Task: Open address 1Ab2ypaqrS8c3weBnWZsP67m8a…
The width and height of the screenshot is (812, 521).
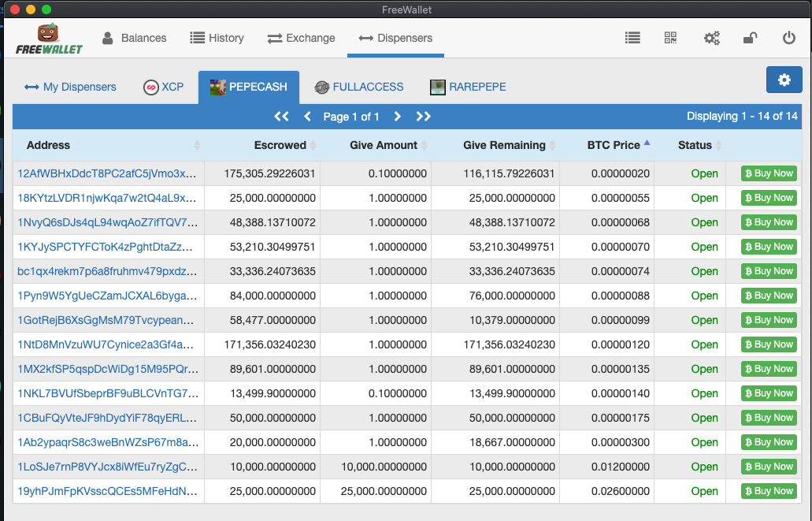Action: point(108,442)
